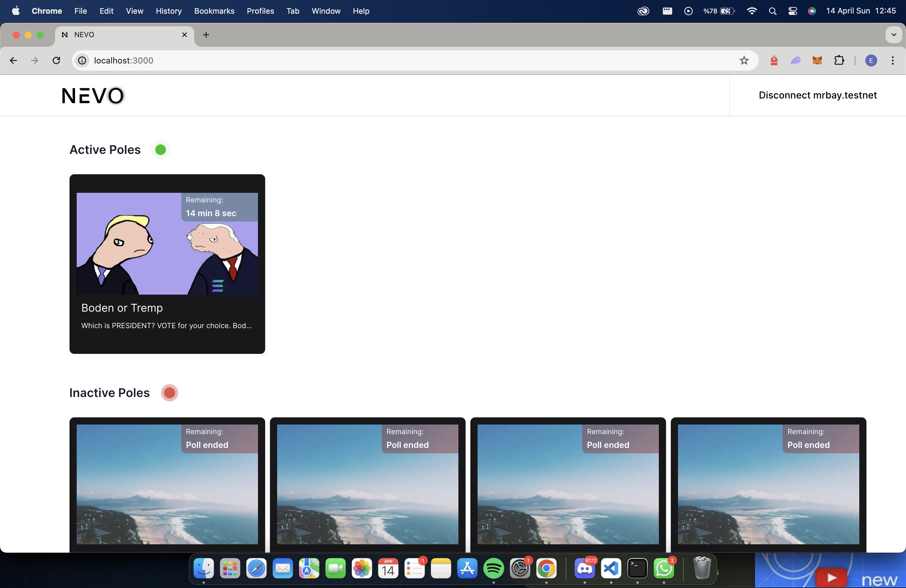Open the Wi-Fi menu bar icon
Image resolution: width=906 pixels, height=588 pixels.
pos(752,11)
